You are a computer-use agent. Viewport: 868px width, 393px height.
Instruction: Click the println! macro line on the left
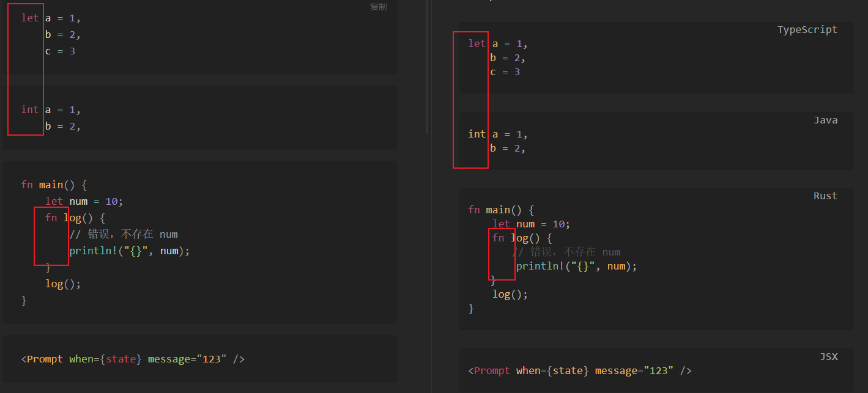129,251
